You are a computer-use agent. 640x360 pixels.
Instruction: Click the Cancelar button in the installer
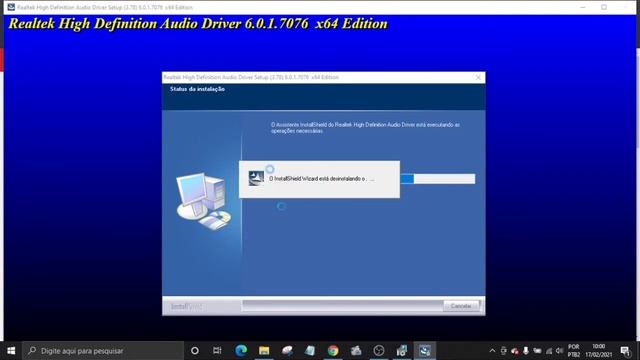461,306
